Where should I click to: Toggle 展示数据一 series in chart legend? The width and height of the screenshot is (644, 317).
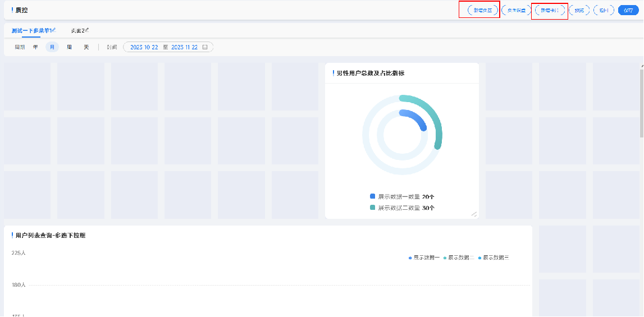(424, 258)
